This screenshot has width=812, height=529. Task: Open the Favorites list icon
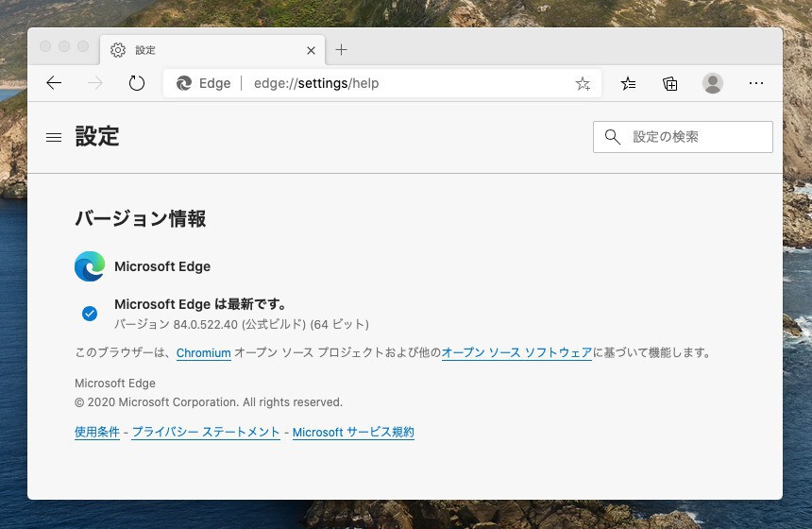click(x=629, y=83)
